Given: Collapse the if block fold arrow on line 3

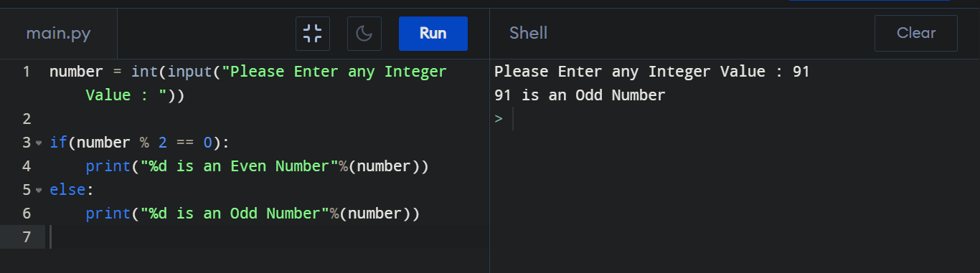Looking at the screenshot, I should 39,143.
